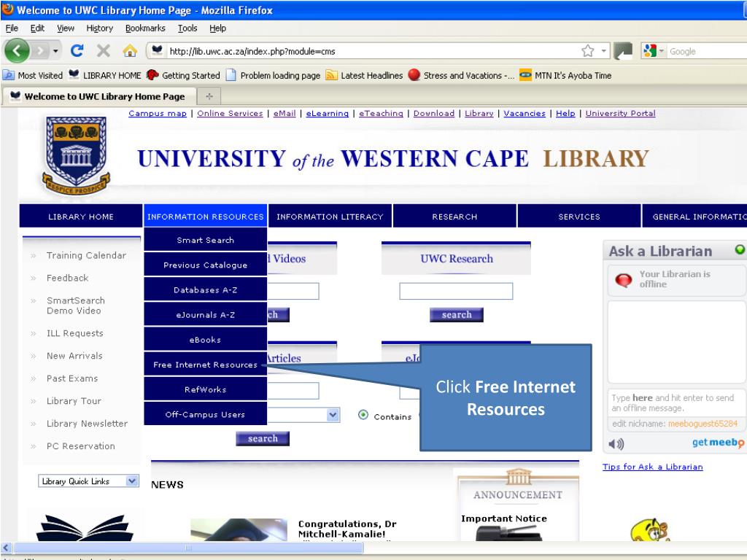Follow the Vacancies link

coord(525,113)
